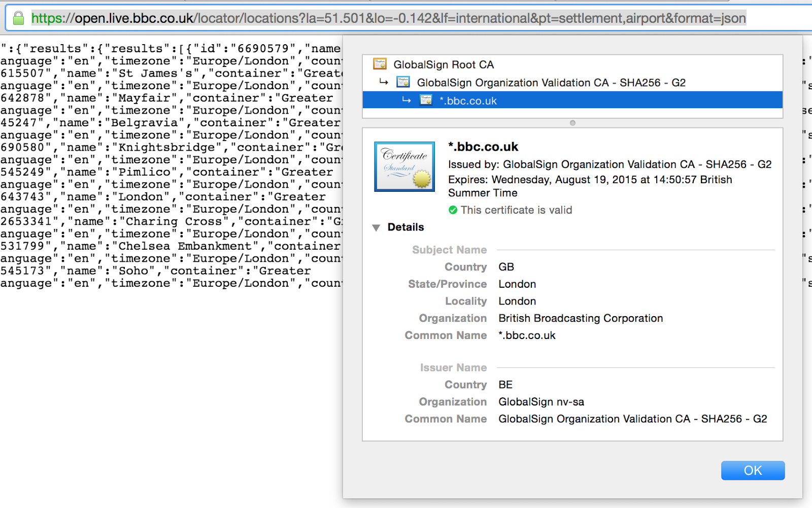Image resolution: width=812 pixels, height=508 pixels.
Task: Click the green certificate valid checkmark
Action: [453, 210]
